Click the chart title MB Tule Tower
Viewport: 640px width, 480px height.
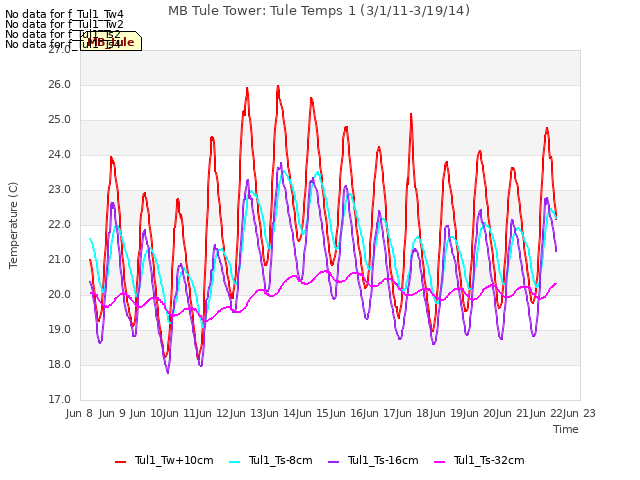(x=319, y=11)
